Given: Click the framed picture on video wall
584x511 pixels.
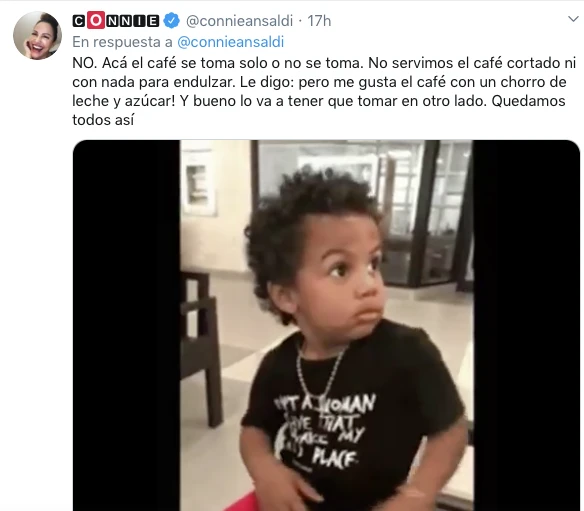Looking at the screenshot, I should tap(199, 182).
